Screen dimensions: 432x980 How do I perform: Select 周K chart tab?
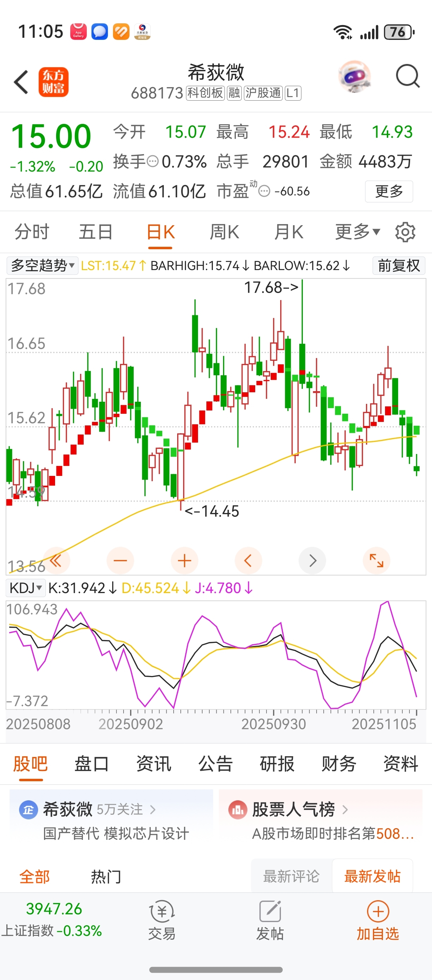click(224, 232)
